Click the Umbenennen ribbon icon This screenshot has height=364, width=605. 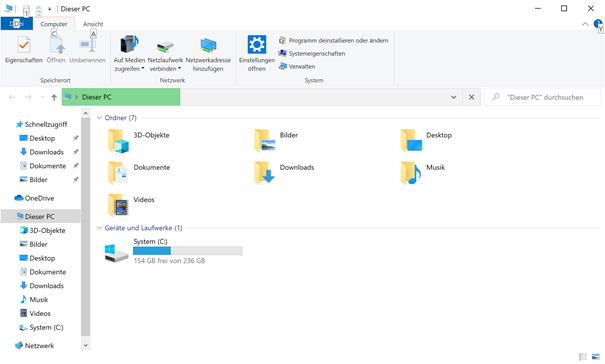(x=88, y=46)
